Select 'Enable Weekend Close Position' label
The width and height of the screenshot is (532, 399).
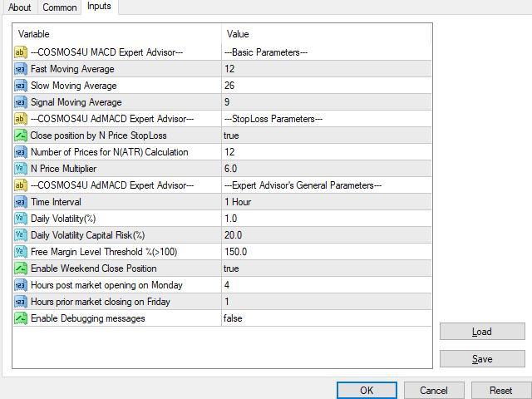(94, 268)
